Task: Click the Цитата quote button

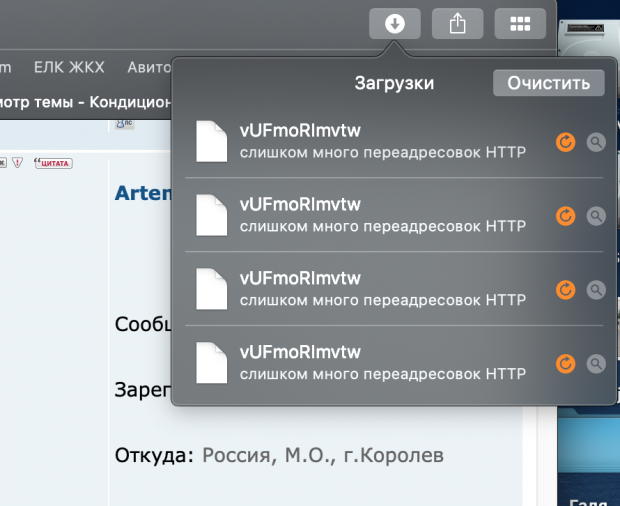Action: [x=54, y=162]
